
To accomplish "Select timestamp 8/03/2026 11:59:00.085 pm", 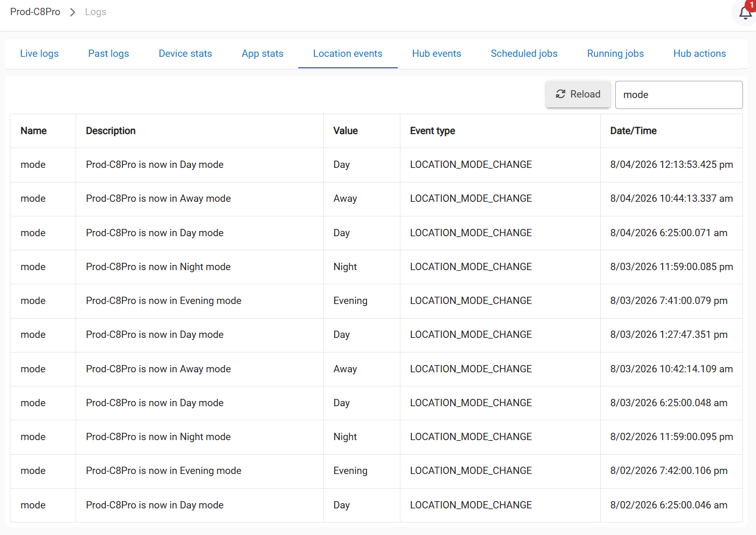I will 672,267.
